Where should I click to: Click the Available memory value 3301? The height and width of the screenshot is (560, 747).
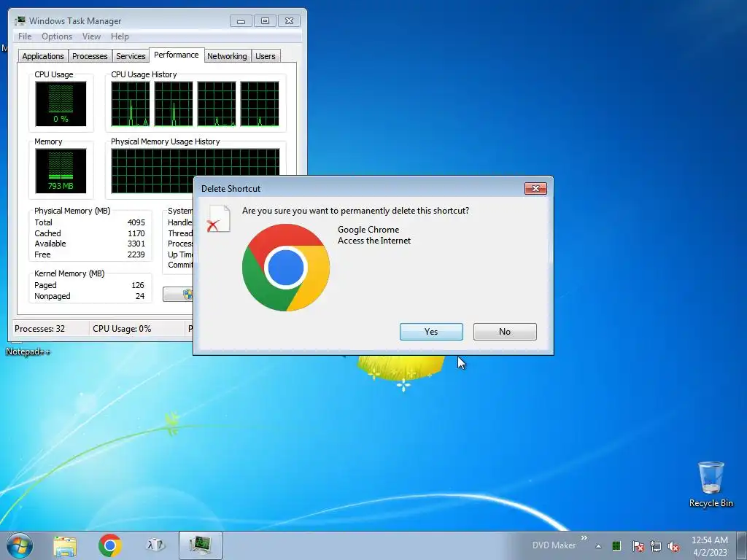tap(136, 244)
